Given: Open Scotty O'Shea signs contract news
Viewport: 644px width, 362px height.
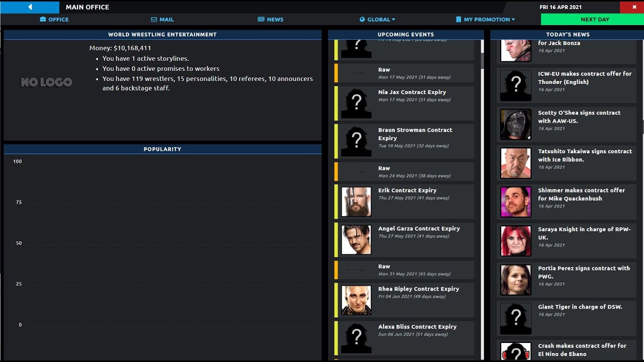Looking at the screenshot, I should click(x=567, y=124).
